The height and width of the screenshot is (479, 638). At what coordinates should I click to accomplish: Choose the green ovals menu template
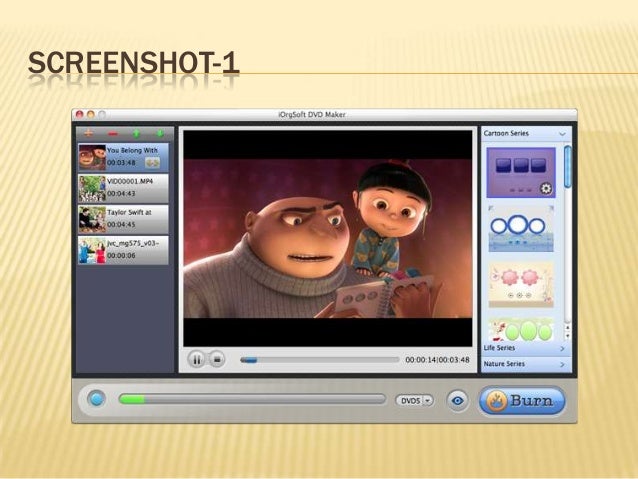(521, 329)
